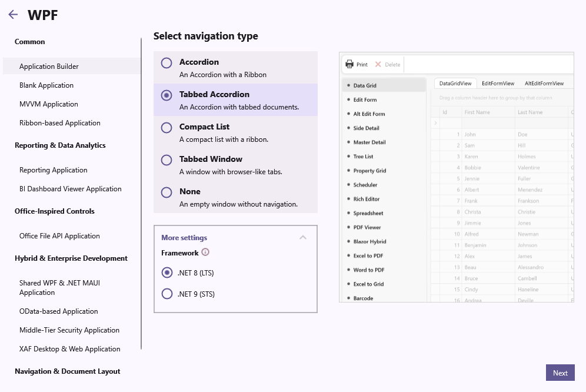Click the back arrow next to WPF title
This screenshot has width=586, height=392.
tap(13, 14)
